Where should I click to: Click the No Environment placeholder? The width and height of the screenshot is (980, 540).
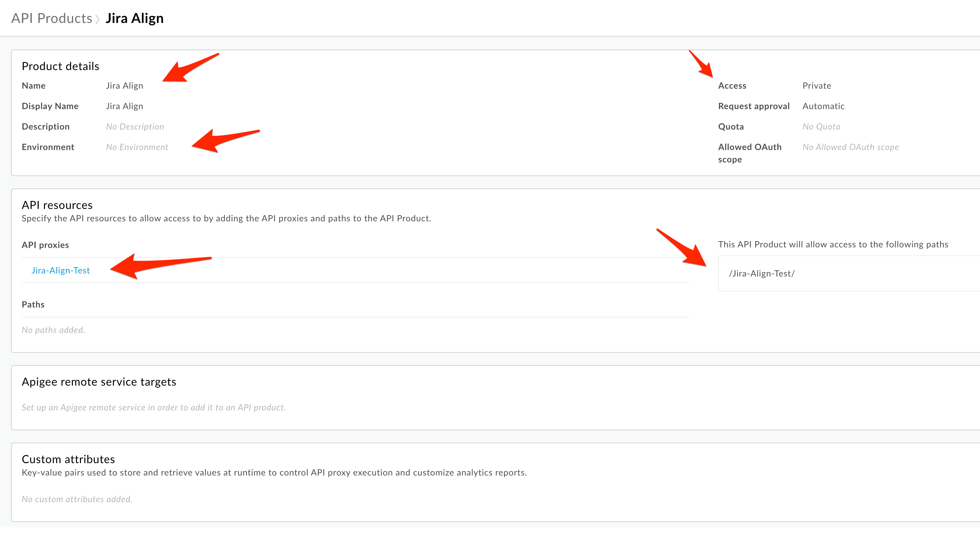click(137, 147)
